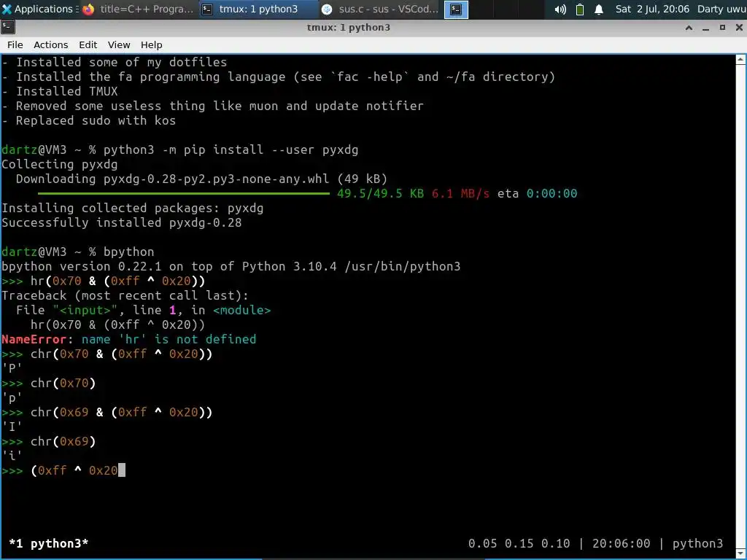Minimize the tmux terminal window
This screenshot has width=747, height=560.
(x=705, y=28)
